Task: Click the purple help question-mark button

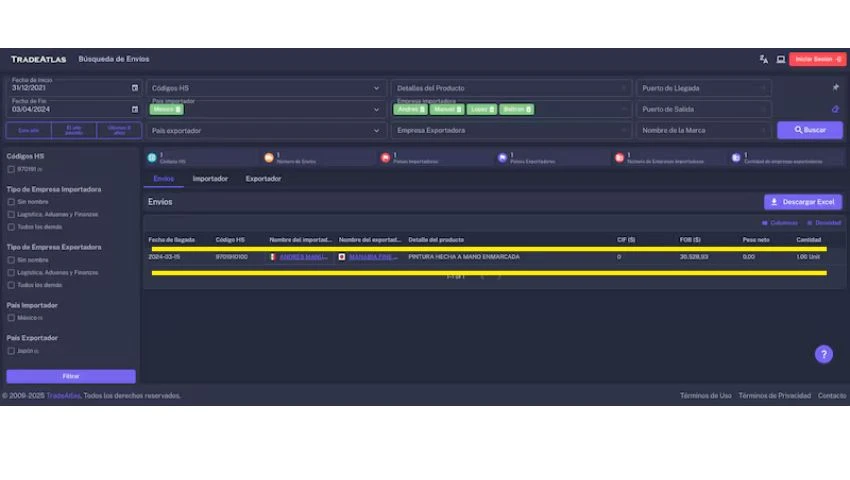Action: click(823, 354)
